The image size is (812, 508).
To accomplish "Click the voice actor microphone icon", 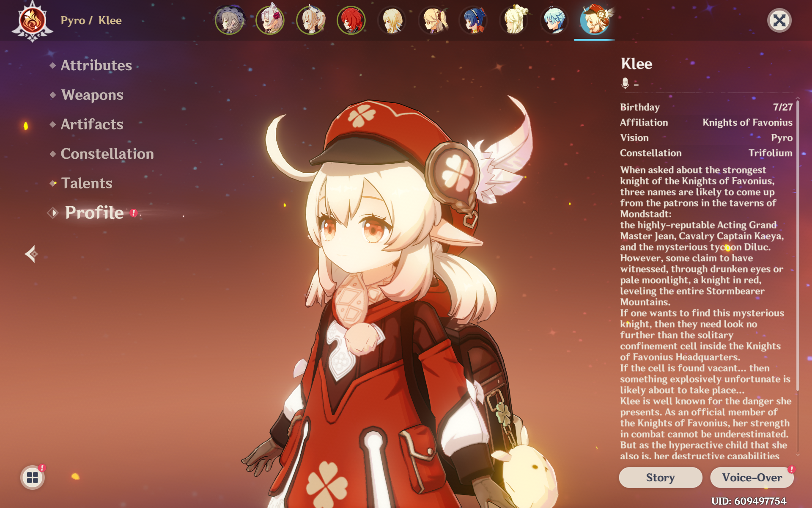I will (x=625, y=83).
